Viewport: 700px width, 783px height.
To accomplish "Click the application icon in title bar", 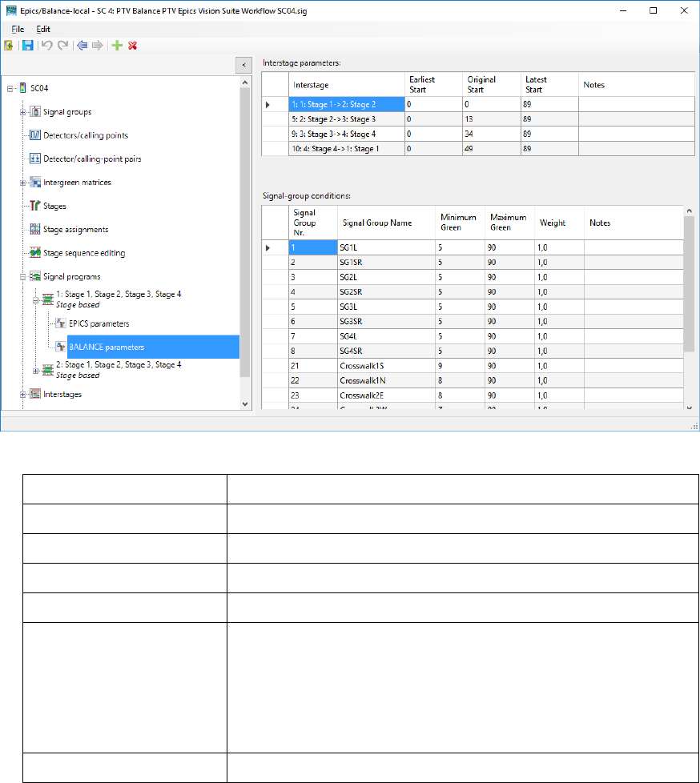I will 11,10.
